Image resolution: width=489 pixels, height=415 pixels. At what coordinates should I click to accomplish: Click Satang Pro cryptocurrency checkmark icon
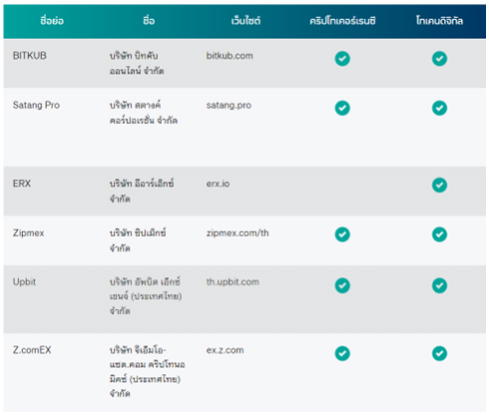click(x=342, y=108)
